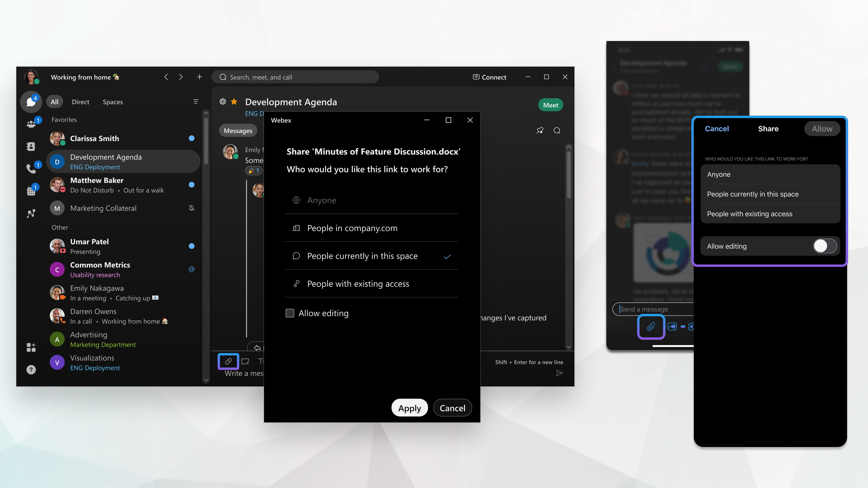Click the attachment/paperclip icon in composer
The image size is (868, 488).
pos(228,362)
